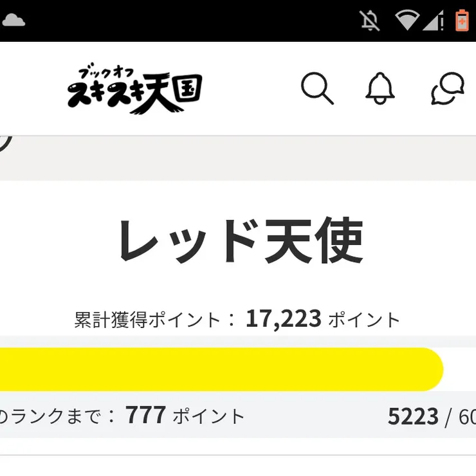Open the chat speech bubbles icon
The image size is (476, 476).
448,88
